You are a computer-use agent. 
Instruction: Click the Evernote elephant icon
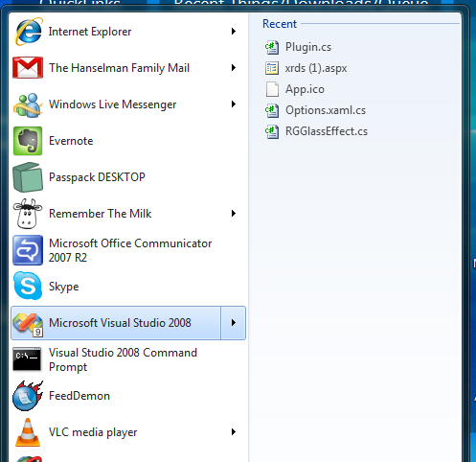28,141
